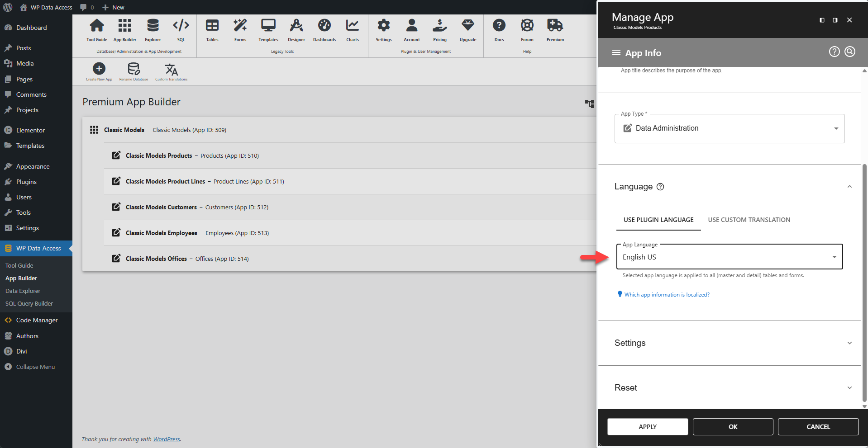Open the Charts tool icon
Image resolution: width=868 pixels, height=448 pixels.
click(x=352, y=29)
